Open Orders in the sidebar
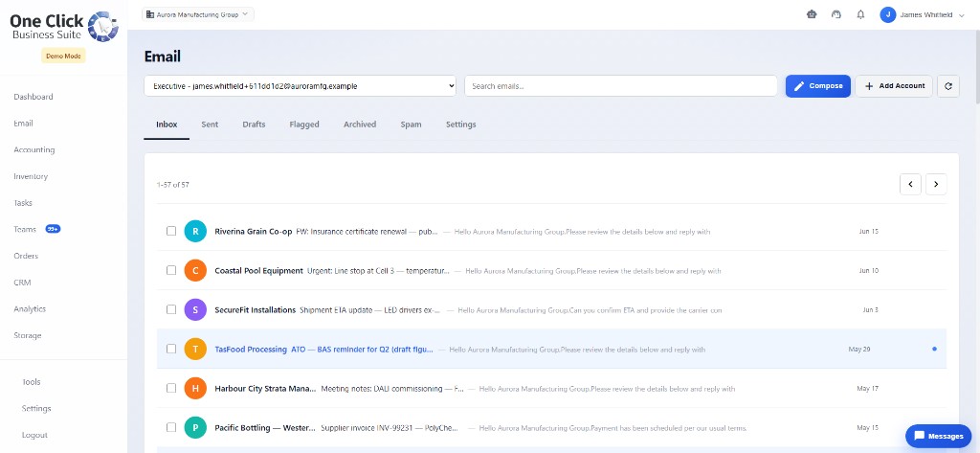The height and width of the screenshot is (453, 980). [x=26, y=256]
